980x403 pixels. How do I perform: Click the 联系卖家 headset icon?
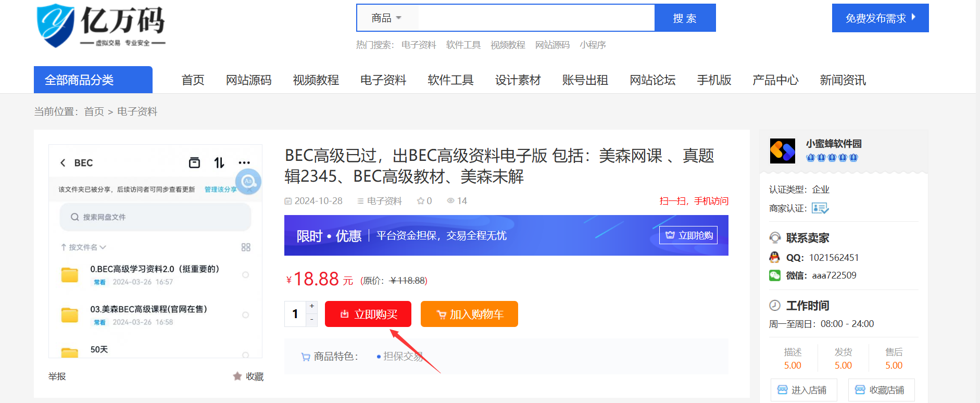775,238
